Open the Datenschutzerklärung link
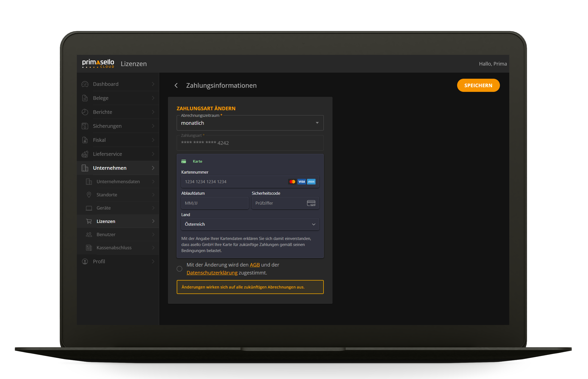Image resolution: width=588 pixels, height=379 pixels. click(x=212, y=273)
